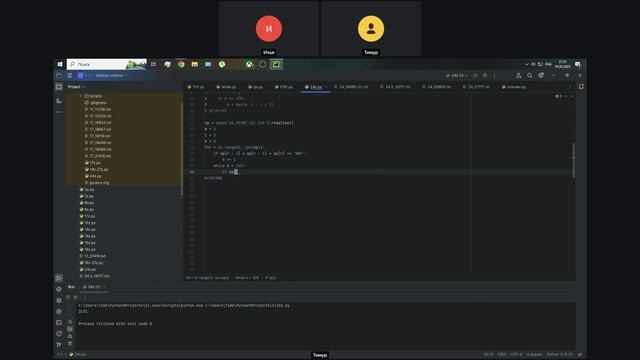Open the Structure tool window icon
The image size is (640, 360).
click(59, 100)
